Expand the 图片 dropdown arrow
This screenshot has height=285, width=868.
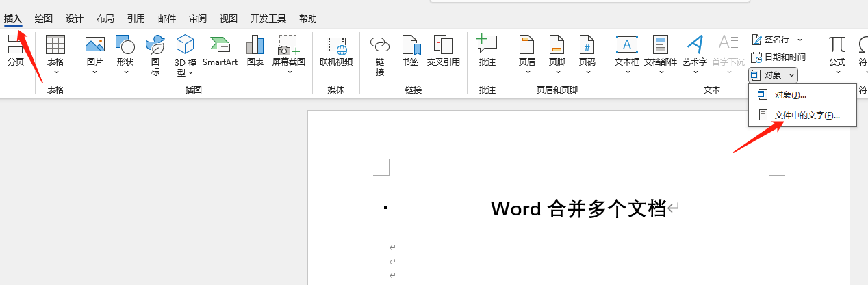tap(95, 72)
